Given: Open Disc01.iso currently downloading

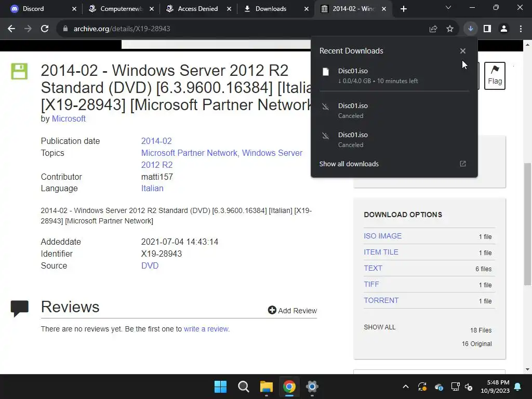Looking at the screenshot, I should (x=394, y=76).
